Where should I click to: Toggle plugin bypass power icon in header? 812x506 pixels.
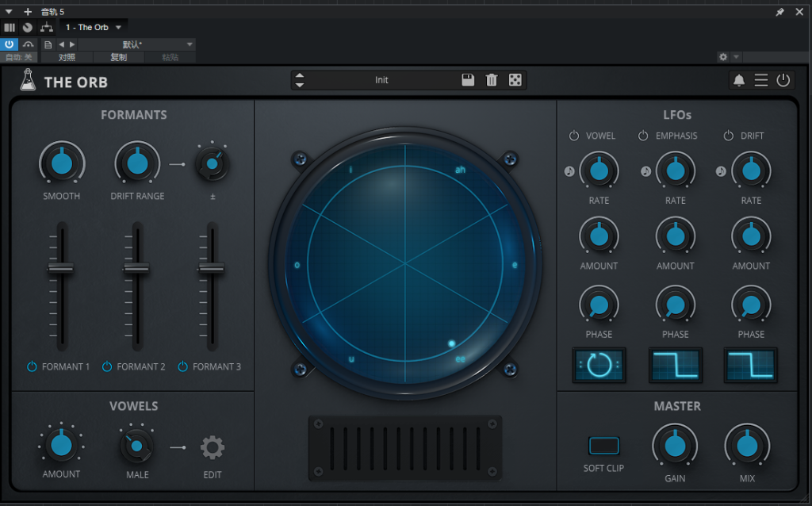tap(783, 80)
